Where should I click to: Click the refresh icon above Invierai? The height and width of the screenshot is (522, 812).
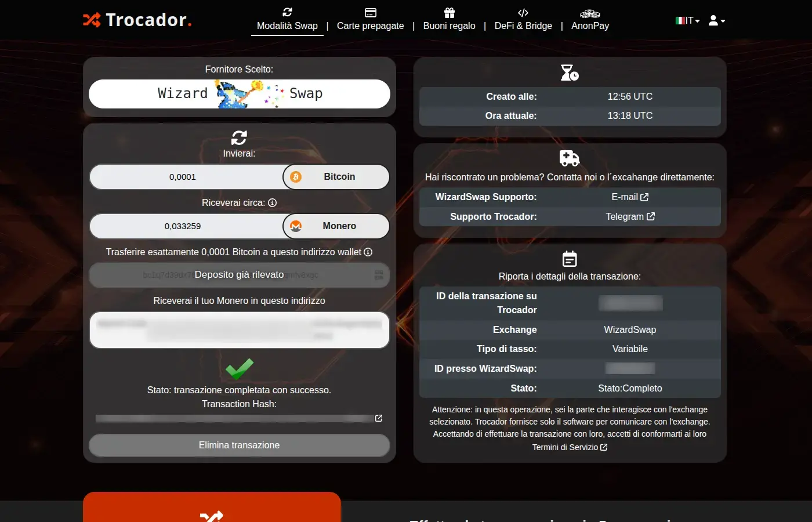coord(239,137)
